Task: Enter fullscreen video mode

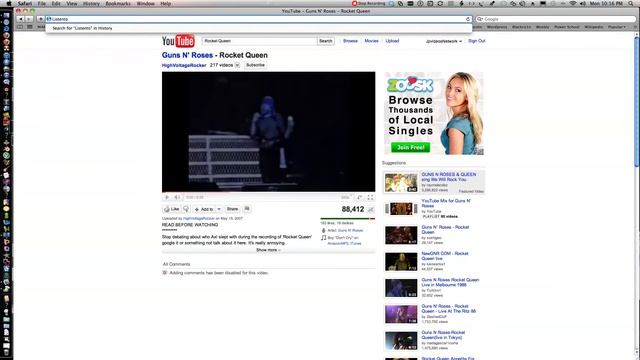Action: tap(370, 198)
